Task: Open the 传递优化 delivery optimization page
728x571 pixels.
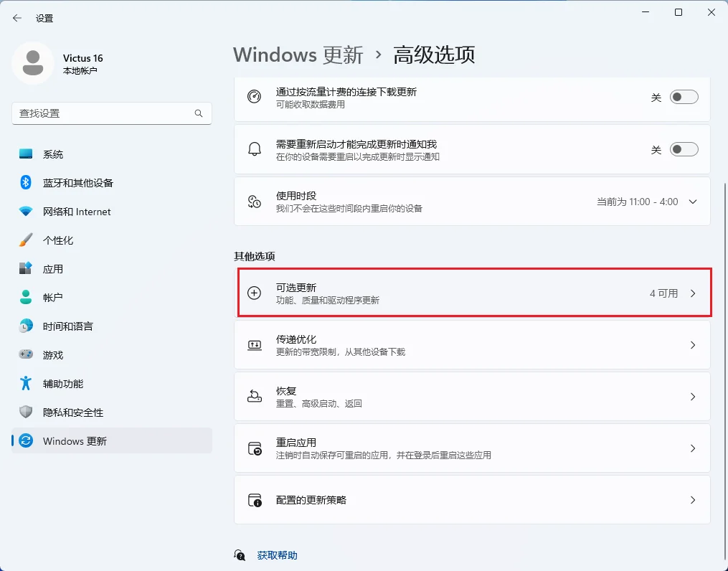Action: click(473, 344)
